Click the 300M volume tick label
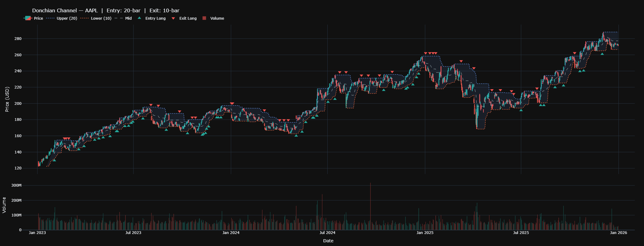The width and height of the screenshot is (644, 246). (x=16, y=185)
